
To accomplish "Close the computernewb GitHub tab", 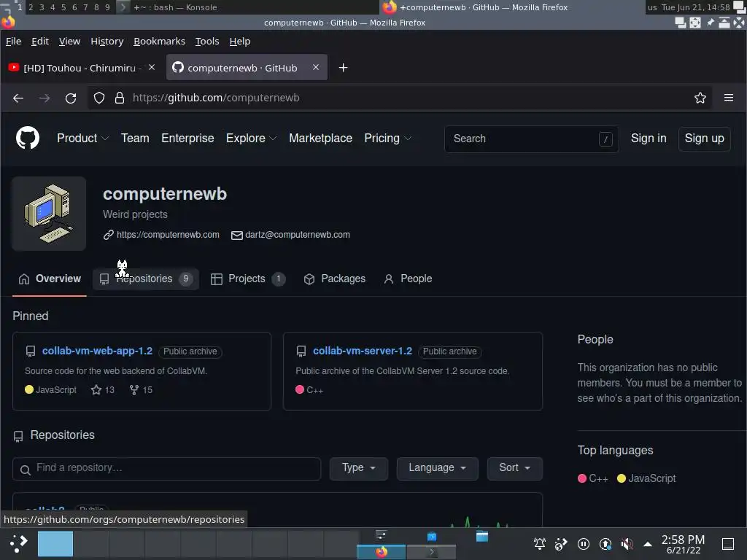I will coord(315,68).
